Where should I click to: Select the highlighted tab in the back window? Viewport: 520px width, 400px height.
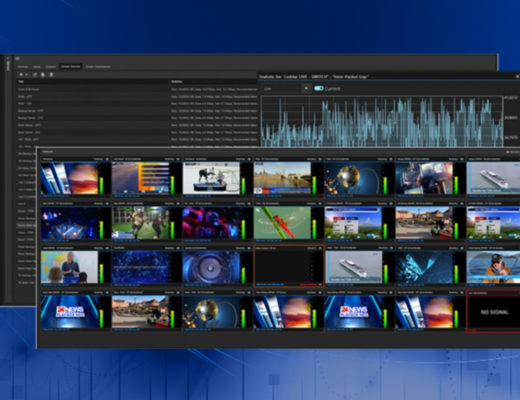pyautogui.click(x=71, y=67)
